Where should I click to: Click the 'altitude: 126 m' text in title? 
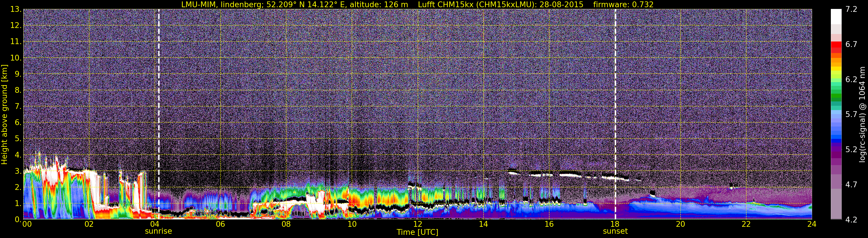pos(379,5)
